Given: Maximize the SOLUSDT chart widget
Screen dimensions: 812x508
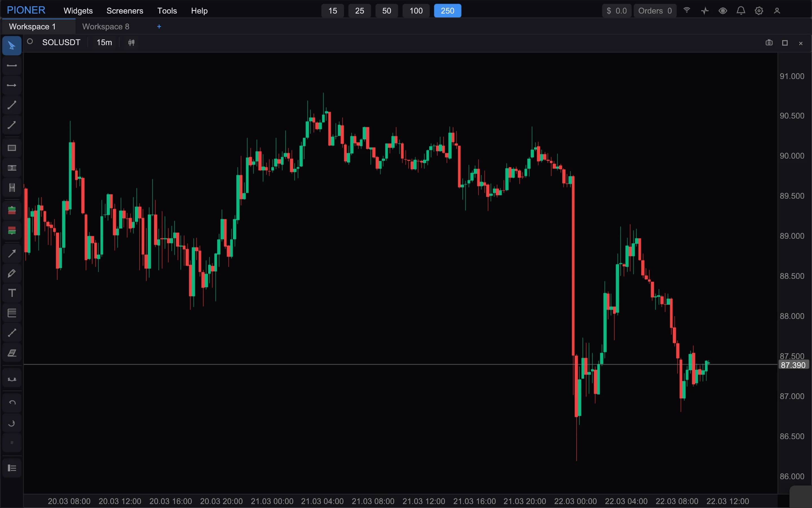Looking at the screenshot, I should click(x=785, y=43).
